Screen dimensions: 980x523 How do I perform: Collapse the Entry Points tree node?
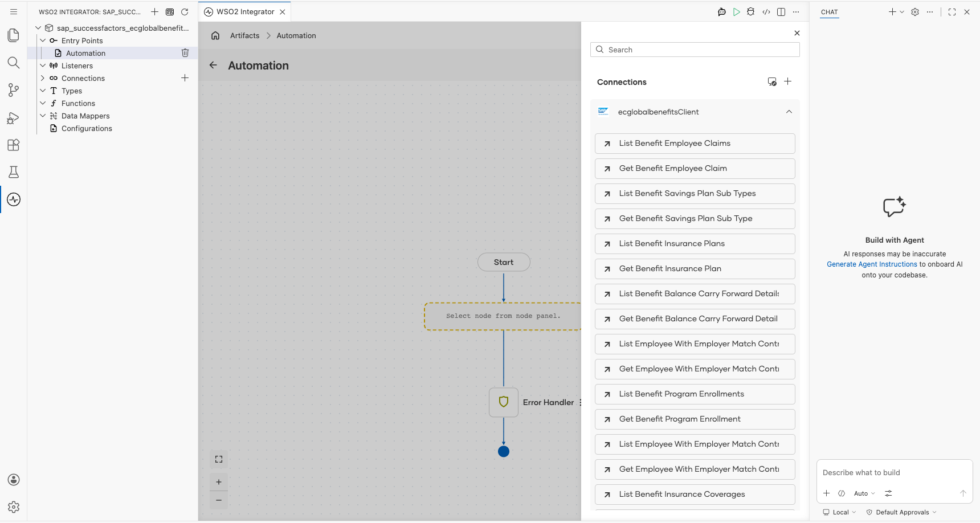coord(43,40)
